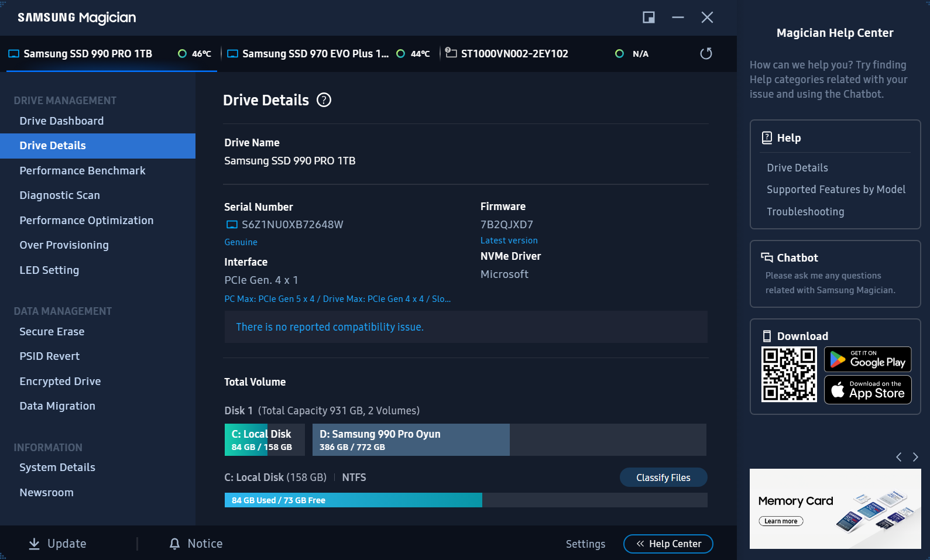Click the Classify Files button
Viewport: 930px width, 560px height.
pyautogui.click(x=663, y=477)
